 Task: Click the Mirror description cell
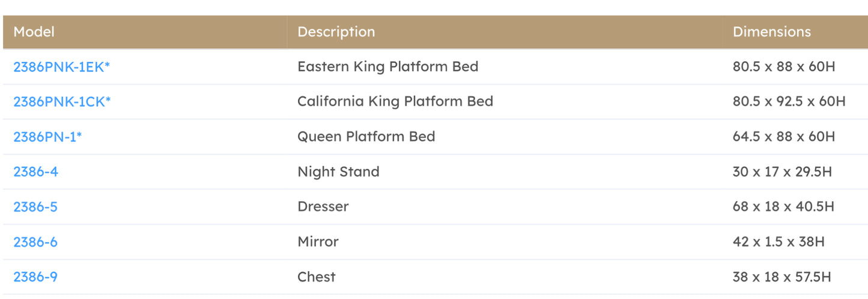pyautogui.click(x=318, y=242)
